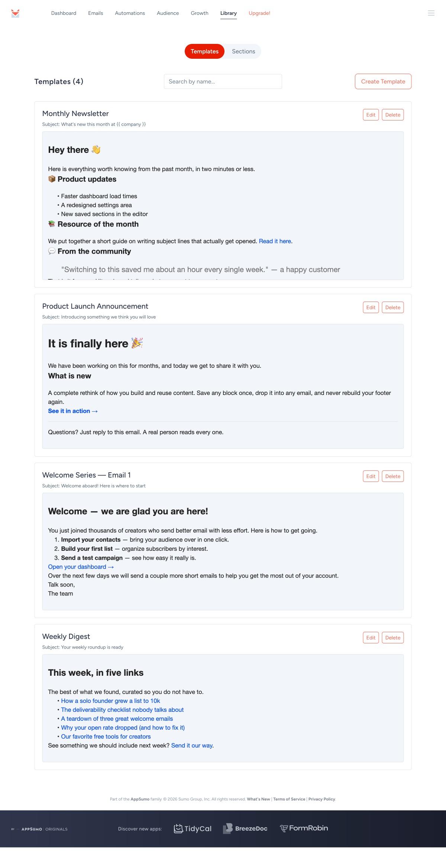The width and height of the screenshot is (446, 868).
Task: Click the Create Template button
Action: (383, 81)
